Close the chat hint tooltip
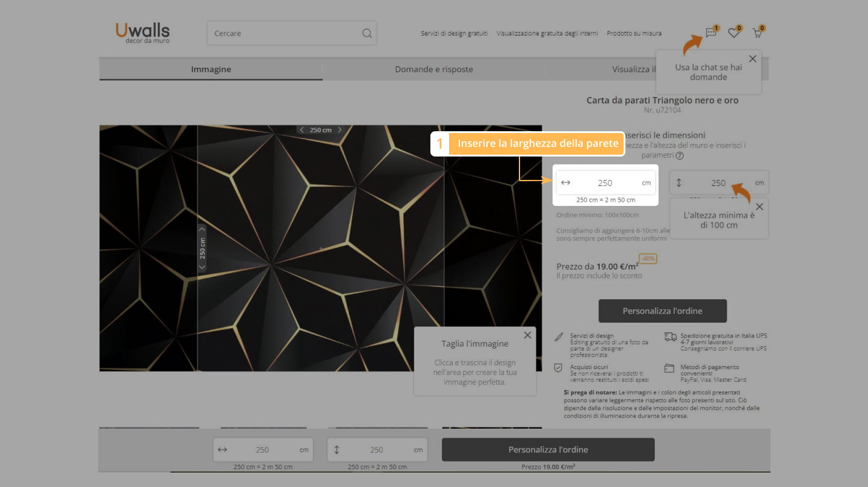The width and height of the screenshot is (868, 487). click(x=752, y=59)
